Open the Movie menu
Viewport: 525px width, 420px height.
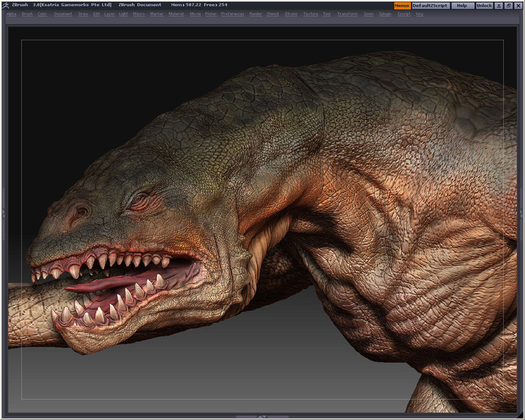coord(195,14)
